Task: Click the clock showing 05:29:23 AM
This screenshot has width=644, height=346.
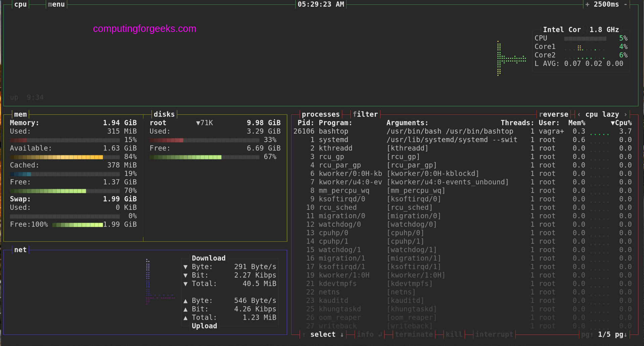Action: click(x=320, y=4)
